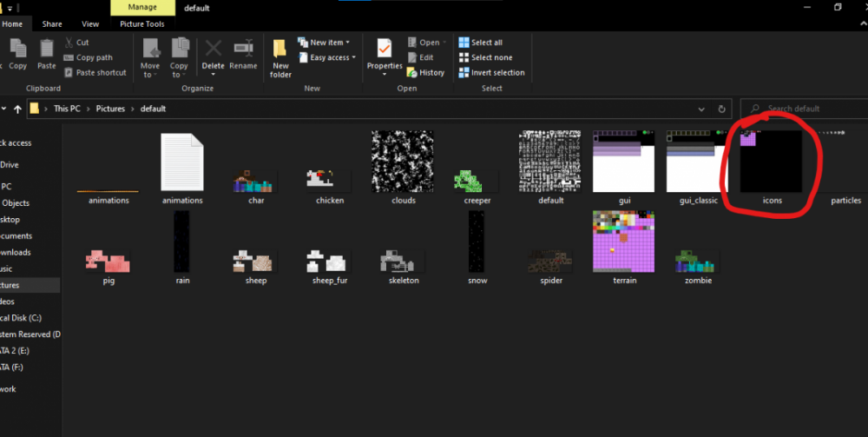Select the sheep_fur texture file

point(329,267)
